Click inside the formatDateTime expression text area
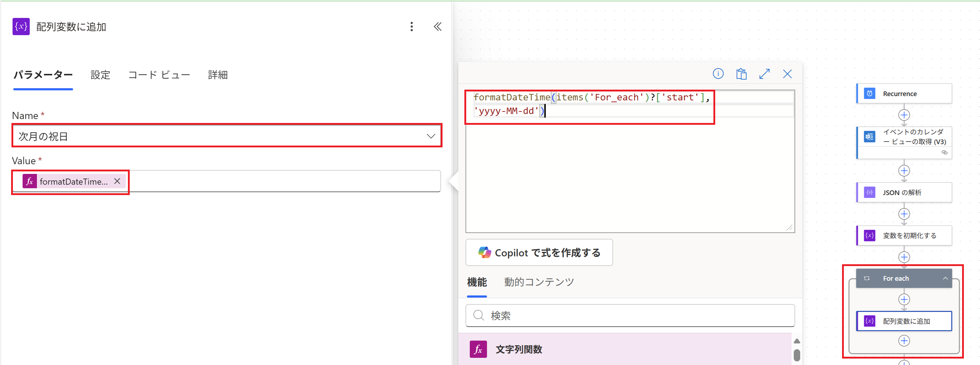 coord(630,161)
